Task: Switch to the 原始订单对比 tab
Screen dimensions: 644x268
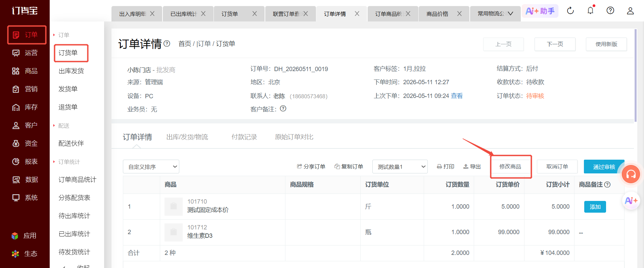Action: pos(294,137)
